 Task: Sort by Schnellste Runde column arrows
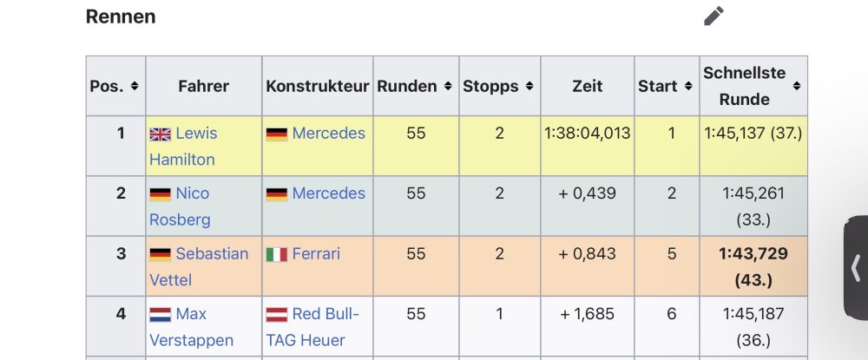(796, 87)
